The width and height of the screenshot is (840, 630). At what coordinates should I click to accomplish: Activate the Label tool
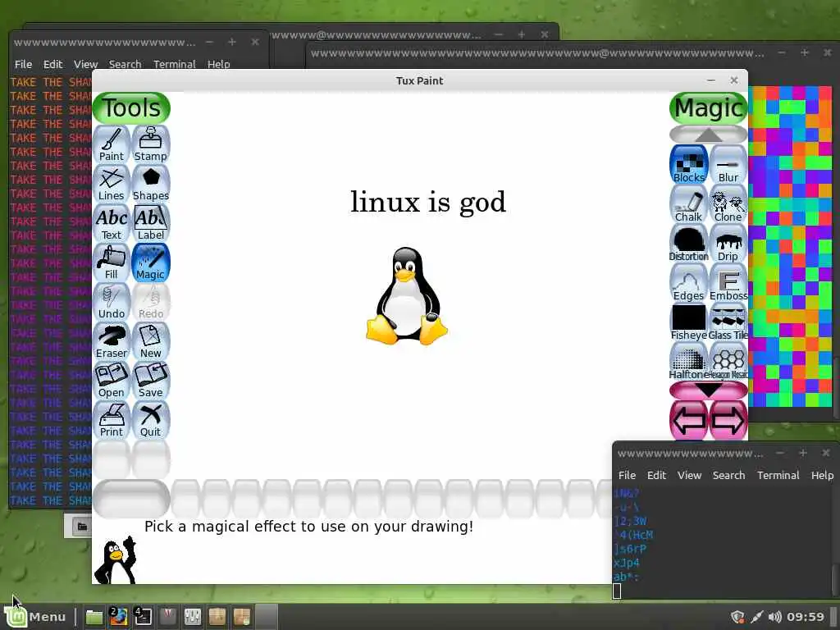pyautogui.click(x=151, y=223)
